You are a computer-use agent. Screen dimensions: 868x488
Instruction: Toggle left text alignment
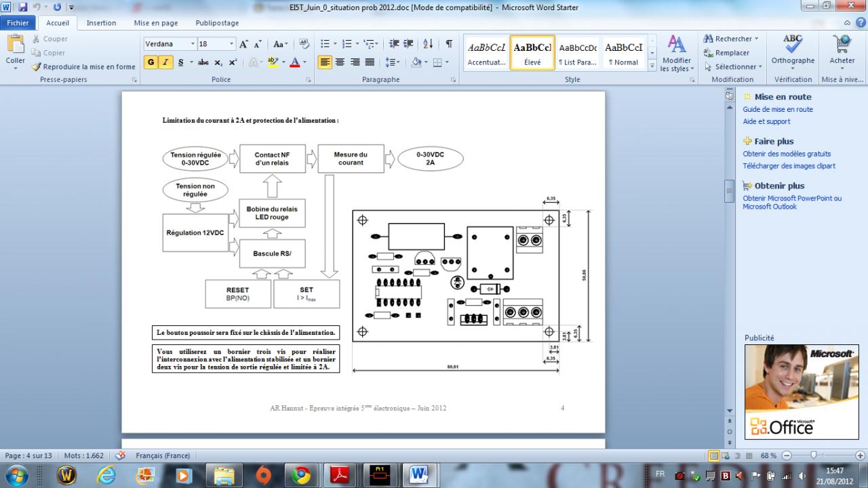(325, 62)
